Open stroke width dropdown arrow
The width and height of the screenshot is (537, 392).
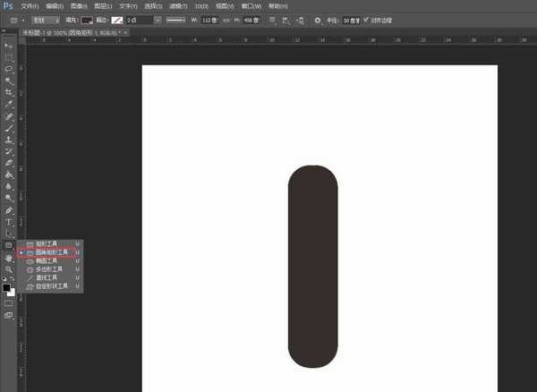pos(158,20)
